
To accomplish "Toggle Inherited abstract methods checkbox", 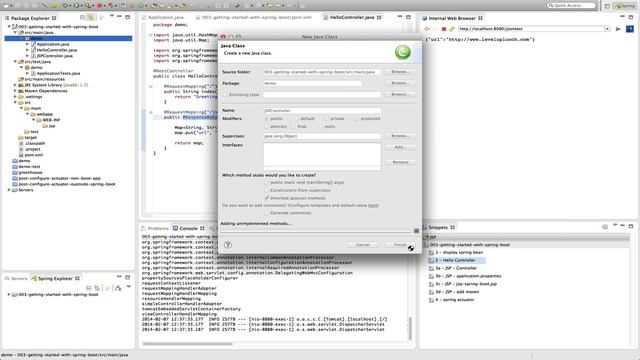I will click(x=267, y=198).
